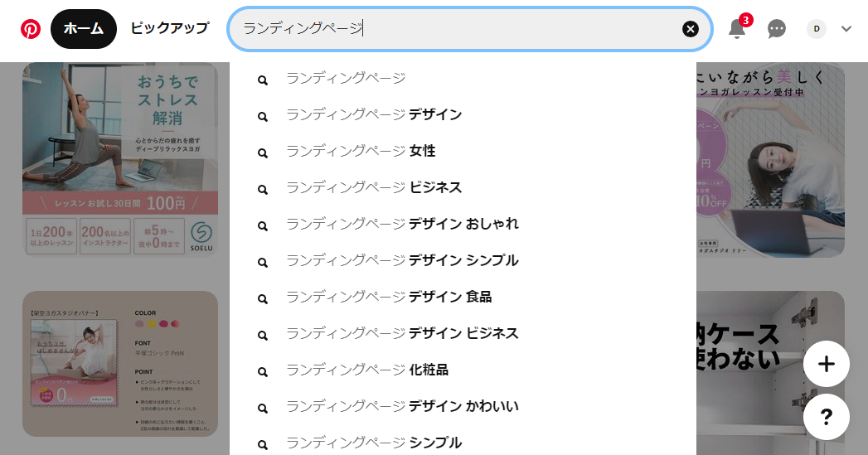
Task: Select suggestion ランディングページ デザイン かわいい
Action: [463, 407]
